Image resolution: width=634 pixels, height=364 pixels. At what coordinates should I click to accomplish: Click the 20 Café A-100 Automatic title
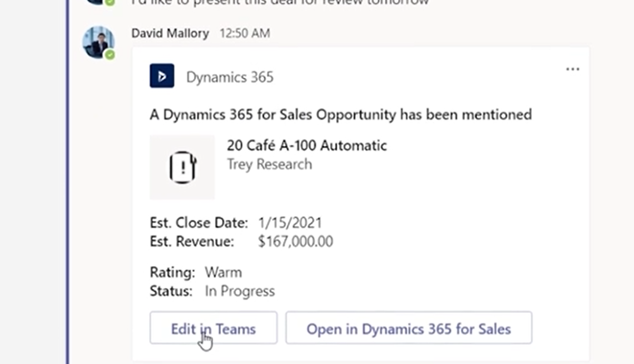pos(307,146)
